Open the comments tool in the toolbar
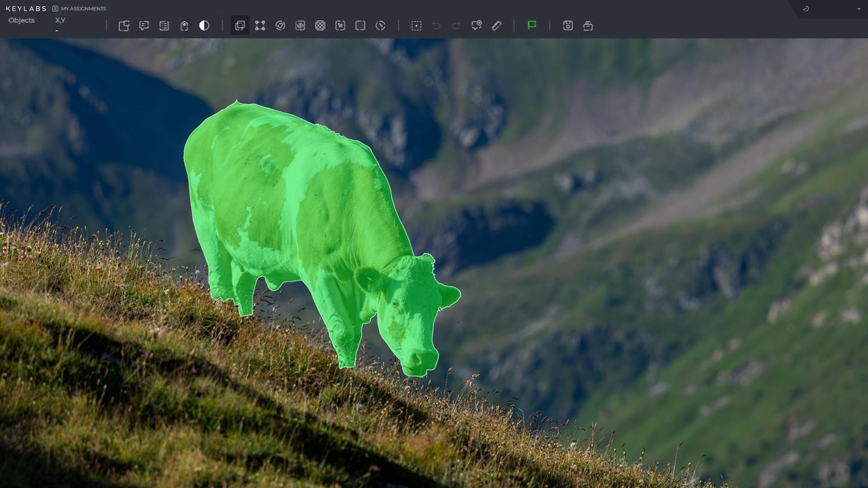This screenshot has height=488, width=868. click(x=144, y=26)
